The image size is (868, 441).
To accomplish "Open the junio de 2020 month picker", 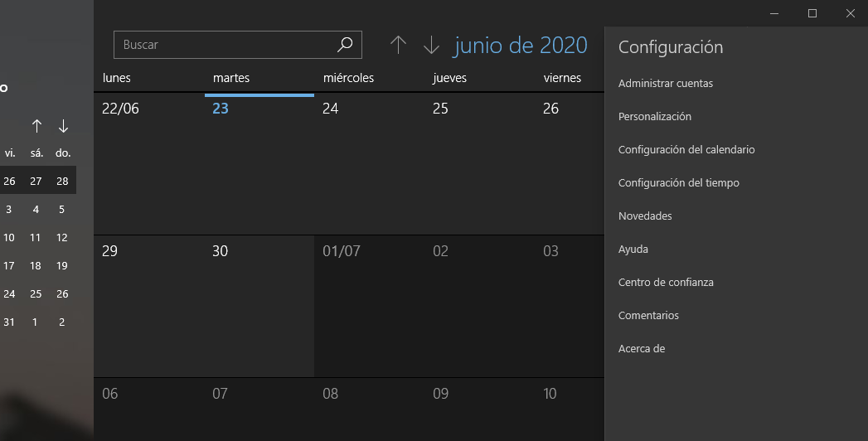I will point(521,46).
